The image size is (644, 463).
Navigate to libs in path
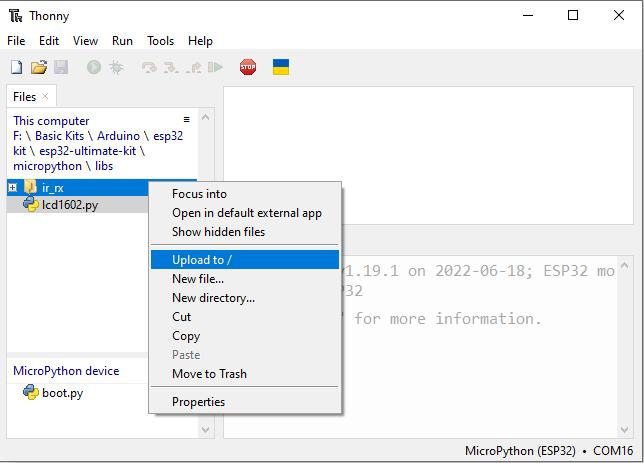click(104, 166)
